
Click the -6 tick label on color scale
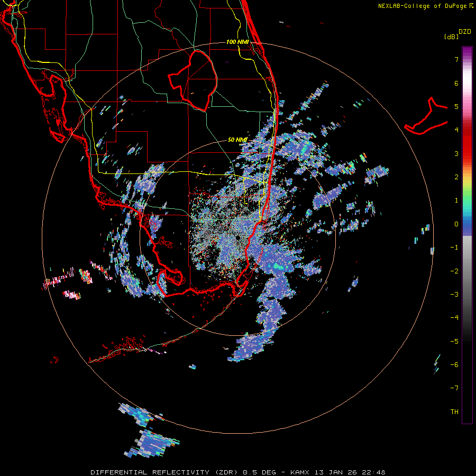[454, 364]
